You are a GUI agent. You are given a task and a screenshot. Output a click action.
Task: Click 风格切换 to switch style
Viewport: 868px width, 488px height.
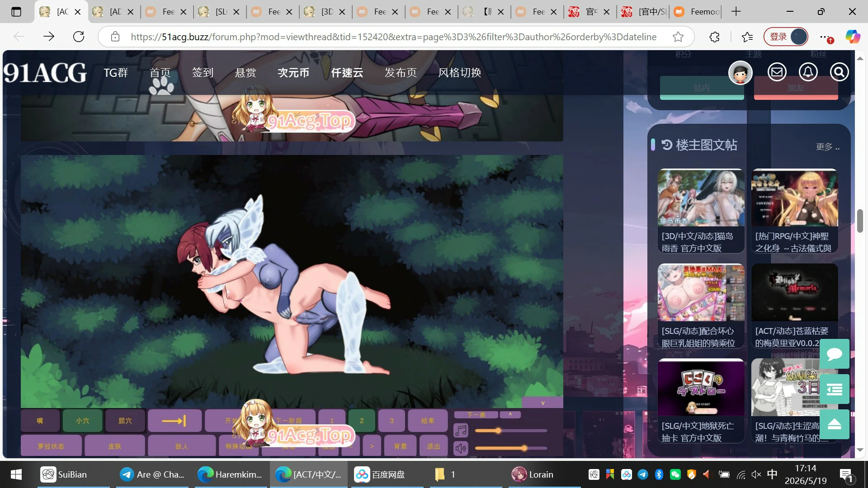tap(460, 73)
